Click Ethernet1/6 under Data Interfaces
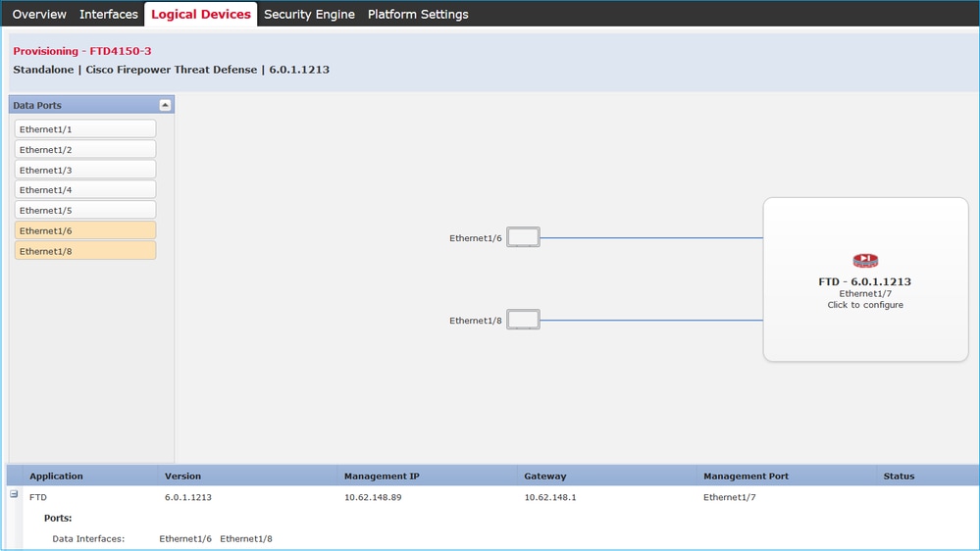The width and height of the screenshot is (980, 551). pyautogui.click(x=185, y=538)
